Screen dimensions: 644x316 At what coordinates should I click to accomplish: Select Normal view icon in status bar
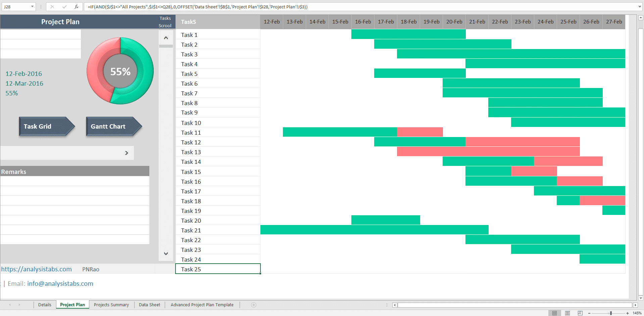554,313
